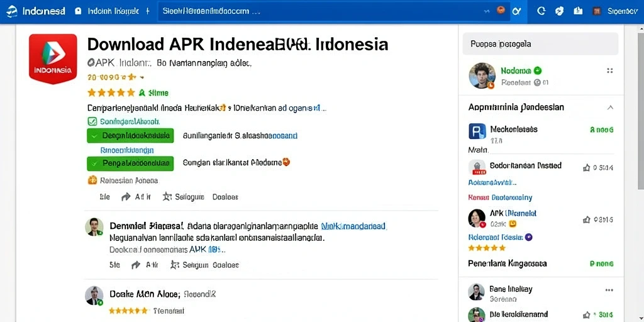644x322 pixels.
Task: Add a new tab with plus icon
Action: coord(148,11)
